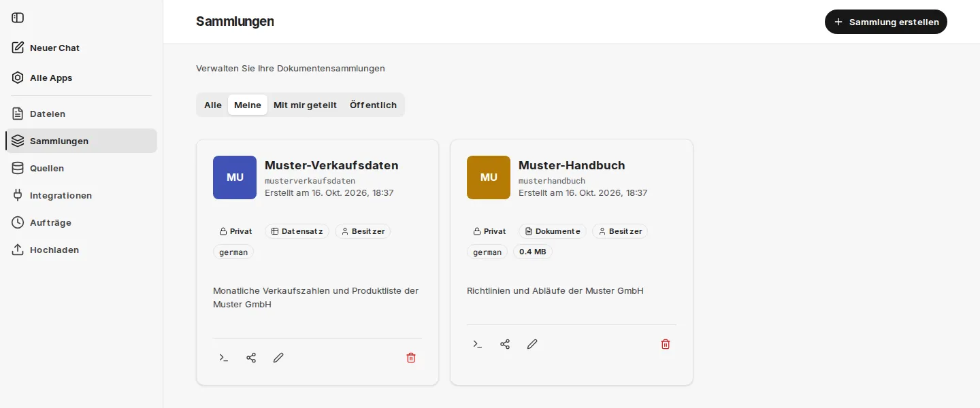The height and width of the screenshot is (408, 980).
Task: Click the Sammlungen page heading
Action: 235,21
